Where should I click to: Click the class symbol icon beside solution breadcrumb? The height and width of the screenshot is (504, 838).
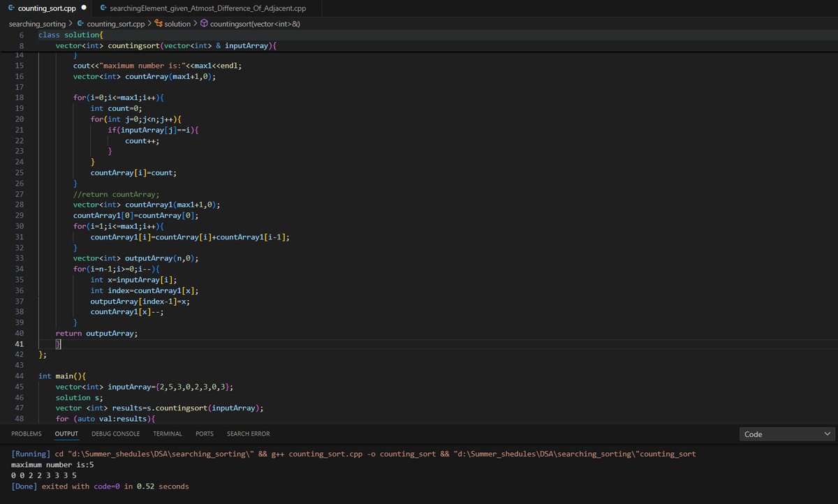158,24
